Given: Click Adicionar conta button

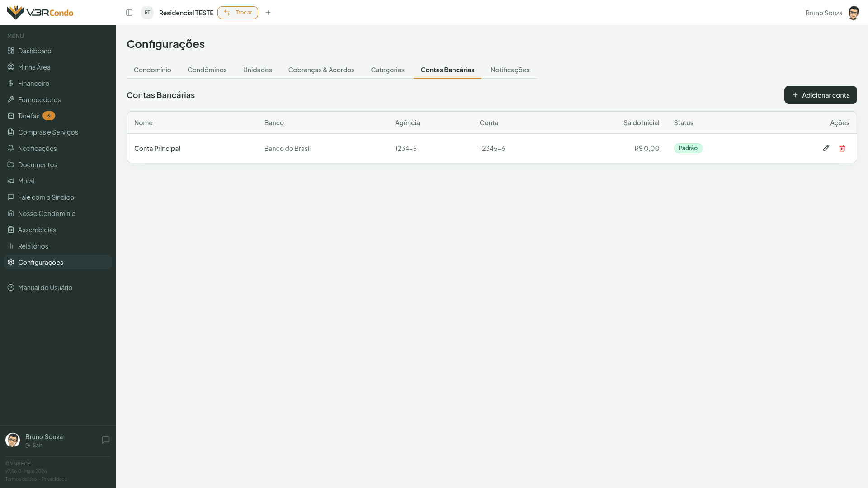Looking at the screenshot, I should click(x=821, y=95).
